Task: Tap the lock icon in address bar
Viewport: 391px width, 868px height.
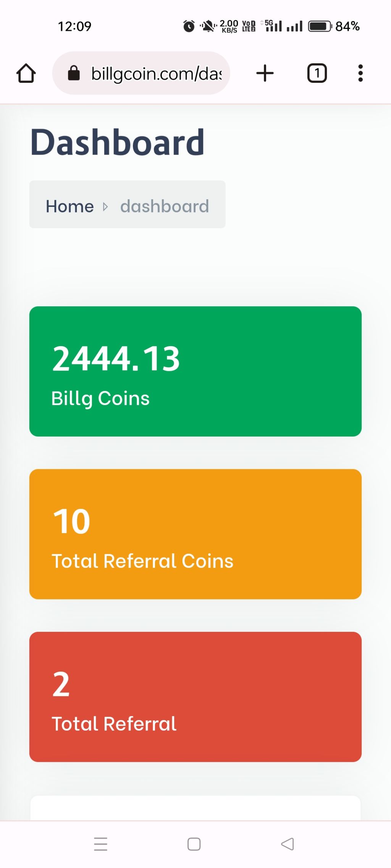Action: tap(74, 73)
